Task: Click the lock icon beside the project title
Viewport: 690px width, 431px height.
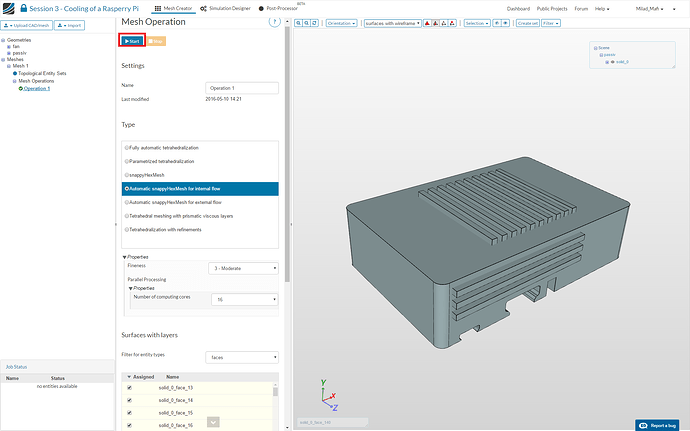Action: (x=24, y=7)
